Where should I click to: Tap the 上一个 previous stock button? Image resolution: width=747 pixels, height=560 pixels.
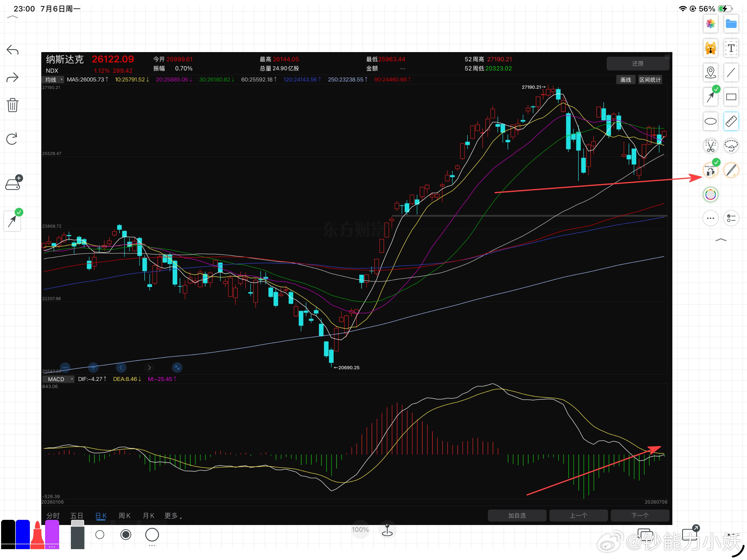pyautogui.click(x=578, y=516)
